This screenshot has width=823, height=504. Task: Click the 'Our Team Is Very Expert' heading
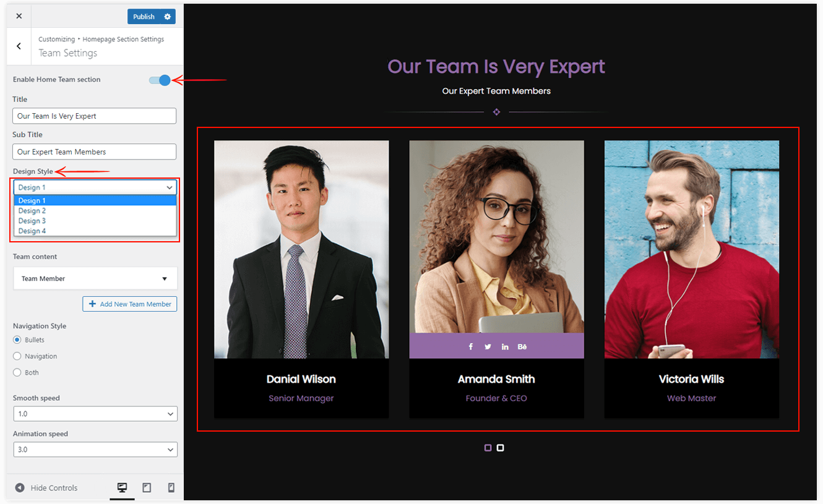click(496, 67)
